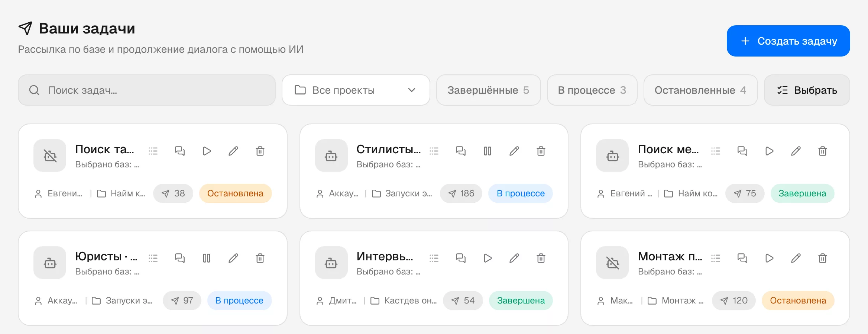Click Завершена status on Поиск ме… card

point(803,193)
